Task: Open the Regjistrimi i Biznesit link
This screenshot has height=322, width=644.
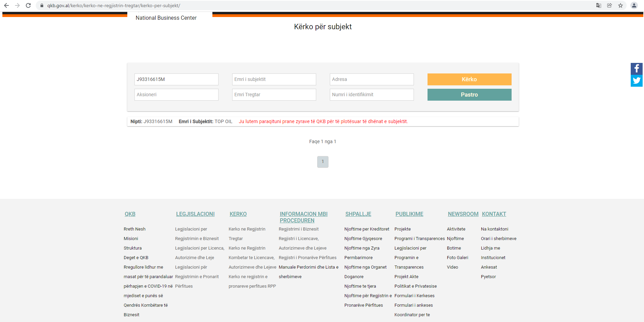Action: tap(299, 229)
